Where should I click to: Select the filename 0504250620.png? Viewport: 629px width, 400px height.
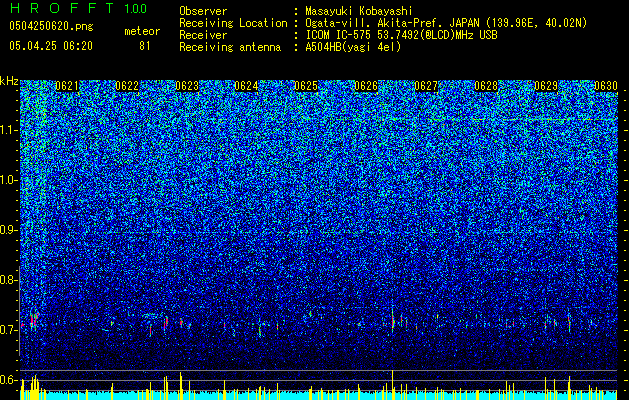(51, 26)
